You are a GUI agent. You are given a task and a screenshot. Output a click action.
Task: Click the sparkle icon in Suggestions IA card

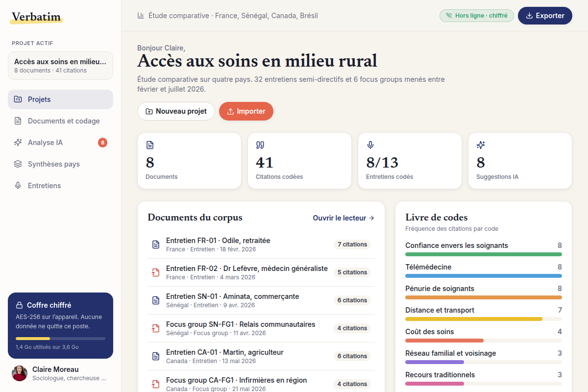[x=481, y=145]
